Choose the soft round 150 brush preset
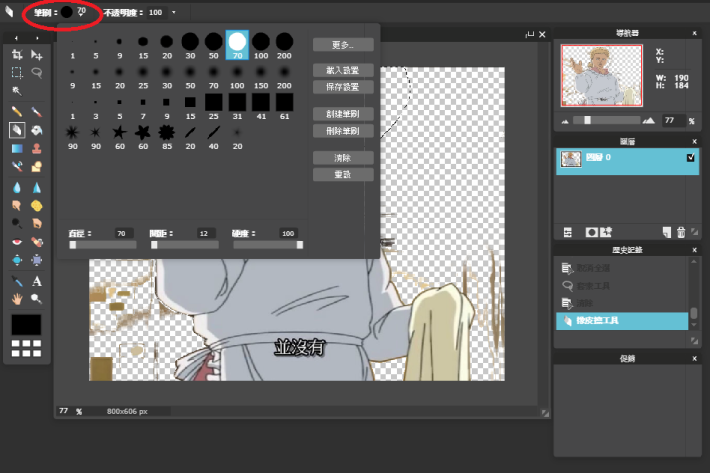Screen dimensions: 710x473 point(261,76)
